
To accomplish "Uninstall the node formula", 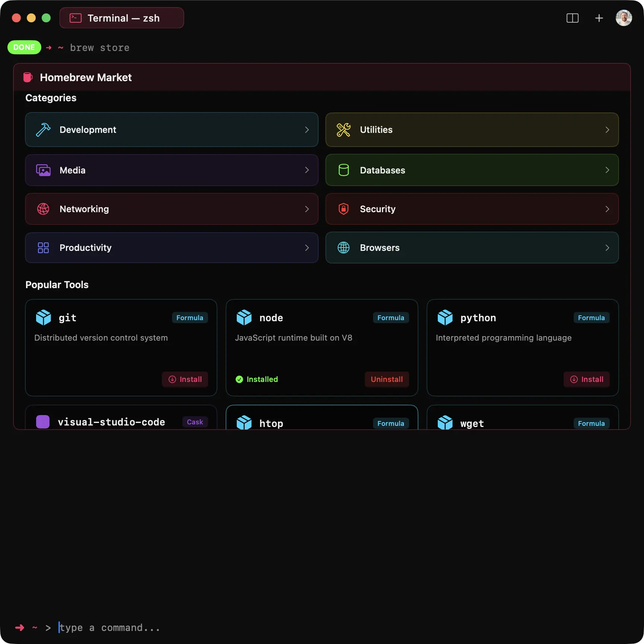I will coord(386,379).
